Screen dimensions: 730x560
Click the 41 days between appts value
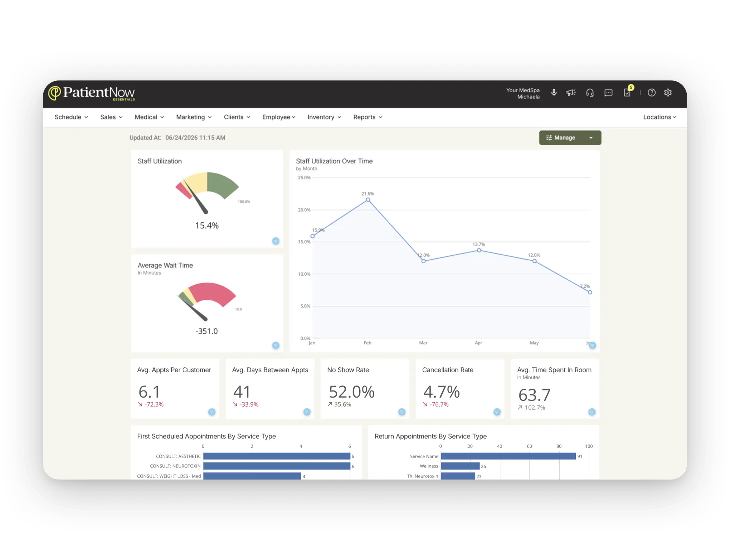242,392
